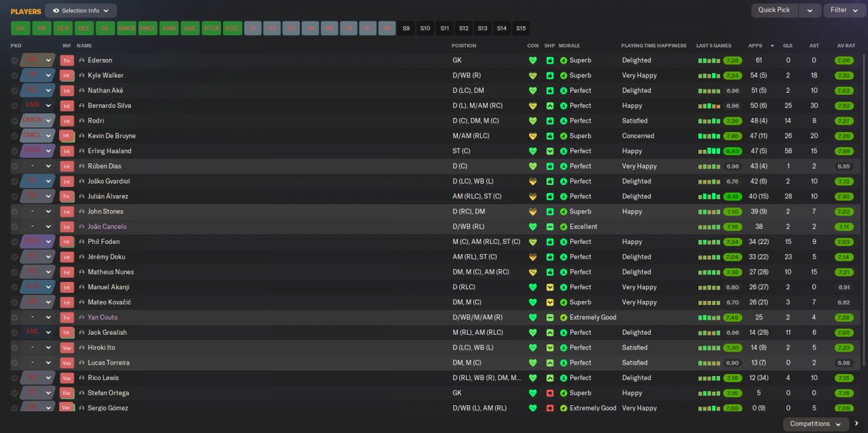Select the S9 substitute slot tab
This screenshot has height=433, width=868.
406,28
